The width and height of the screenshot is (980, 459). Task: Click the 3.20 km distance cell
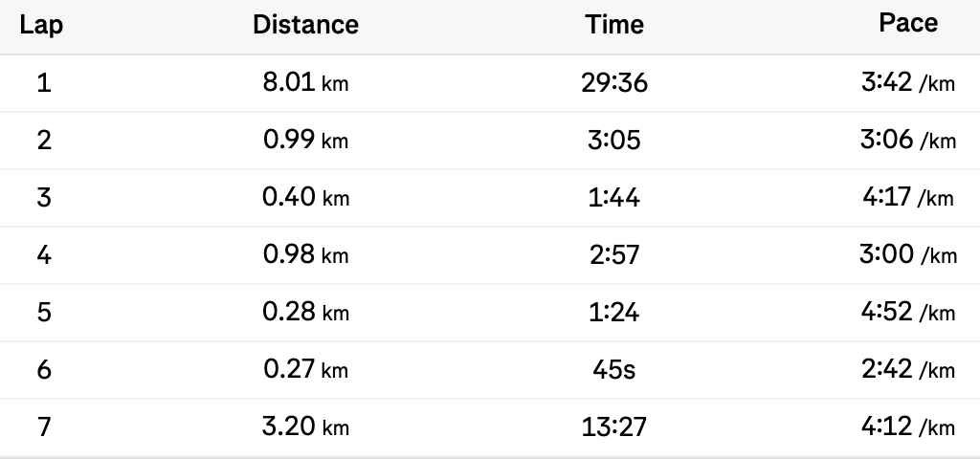[x=305, y=427]
